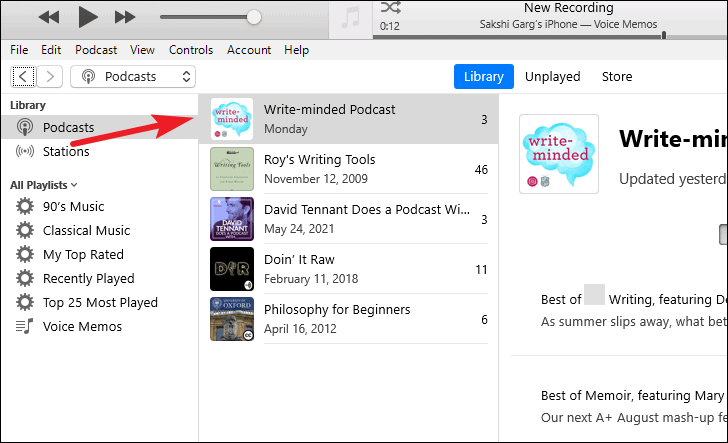Screen dimensions: 728x443
Task: Click the gear icon beside Recently Played
Action: 25,278
